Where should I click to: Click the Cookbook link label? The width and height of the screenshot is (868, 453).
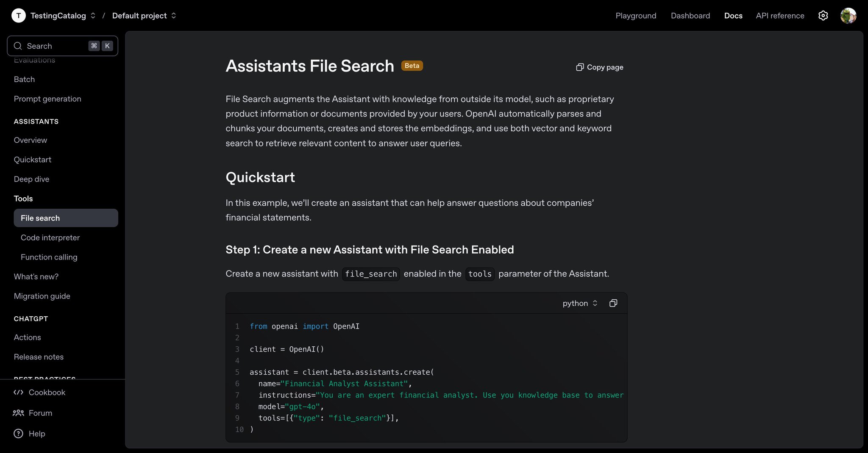[x=47, y=392]
